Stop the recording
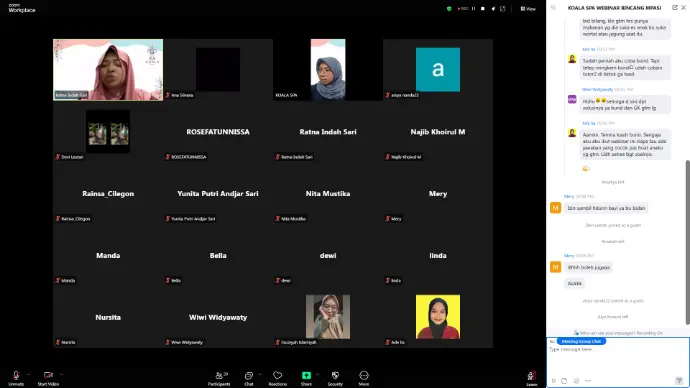The height and width of the screenshot is (388, 690). (483, 8)
